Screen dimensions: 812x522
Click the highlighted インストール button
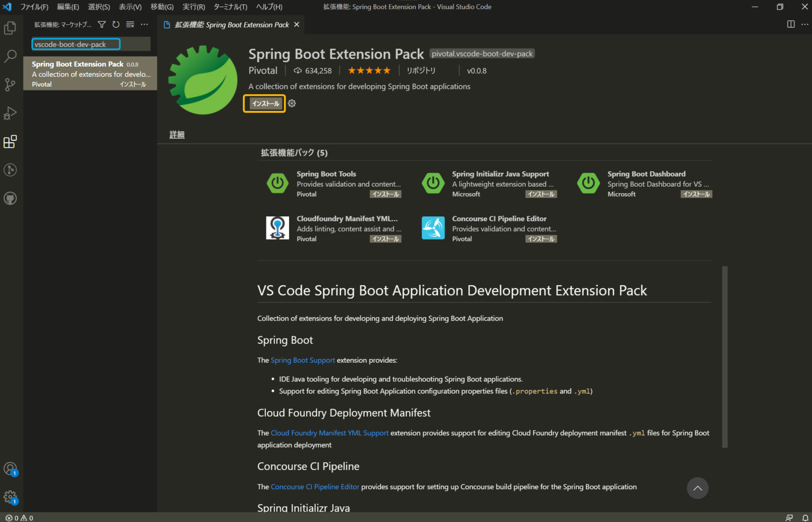264,103
